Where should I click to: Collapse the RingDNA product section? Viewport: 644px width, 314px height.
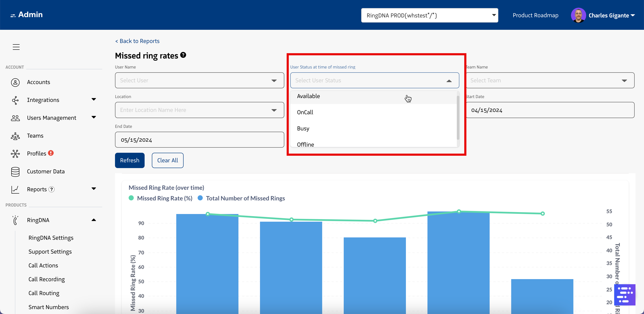click(x=94, y=220)
